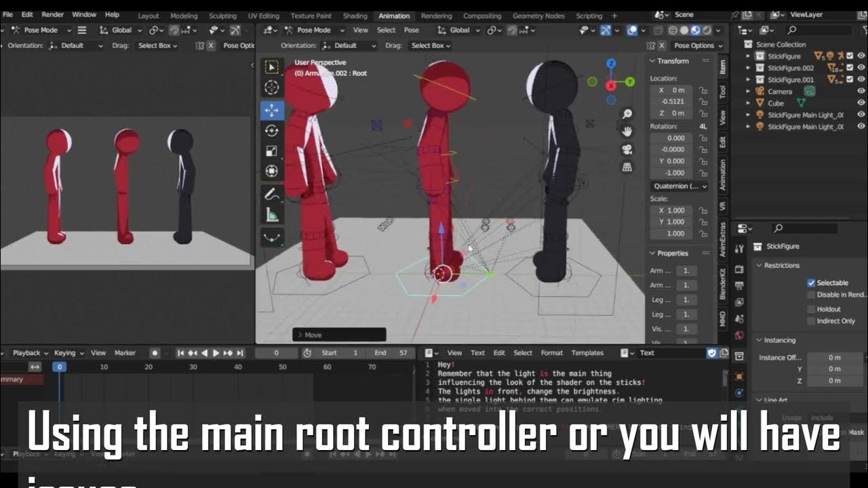Open the Keying popover in timeline

click(x=69, y=353)
